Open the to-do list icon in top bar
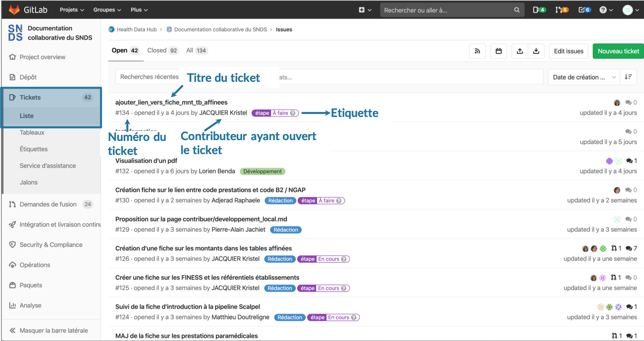This screenshot has width=644, height=341. click(584, 10)
